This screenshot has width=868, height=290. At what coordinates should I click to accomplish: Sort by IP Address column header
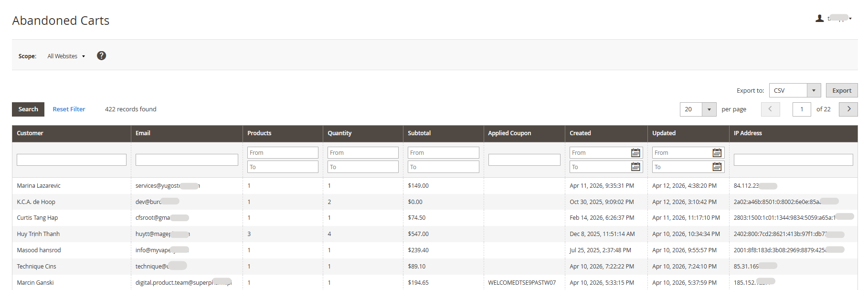point(794,133)
